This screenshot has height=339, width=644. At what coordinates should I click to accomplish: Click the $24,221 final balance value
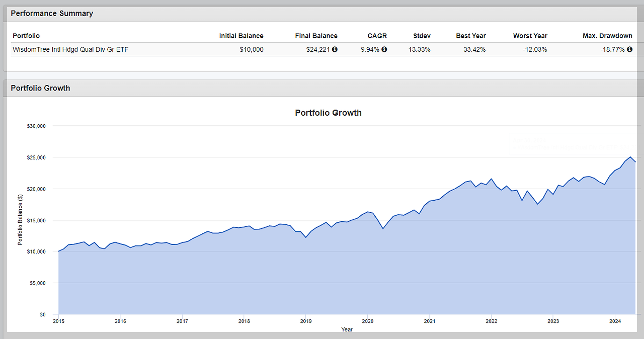318,49
